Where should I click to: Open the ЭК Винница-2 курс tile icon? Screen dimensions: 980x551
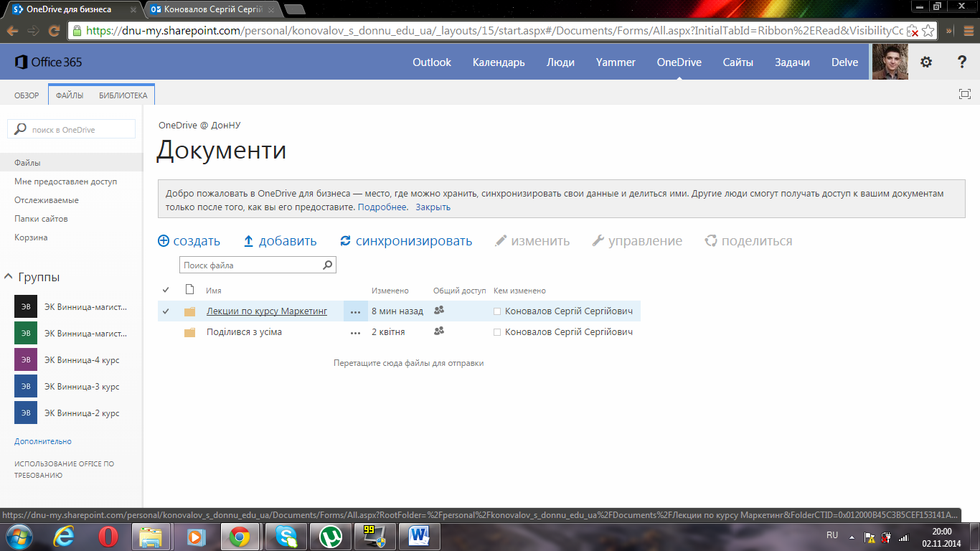point(26,413)
